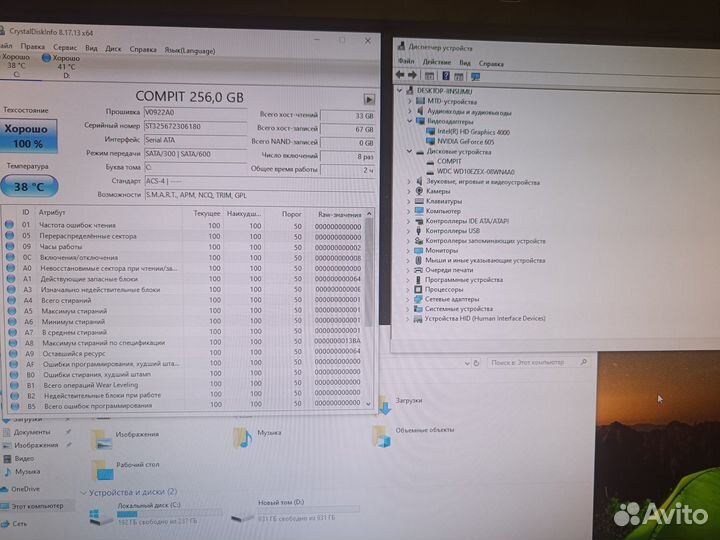Viewport: 720px width, 540px height.
Task: Open the Язык(Language) menu
Action: [x=190, y=51]
